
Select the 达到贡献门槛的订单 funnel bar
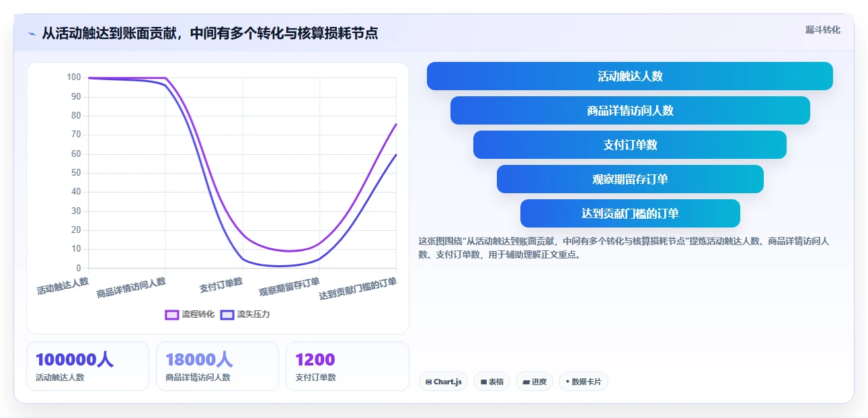pyautogui.click(x=630, y=213)
